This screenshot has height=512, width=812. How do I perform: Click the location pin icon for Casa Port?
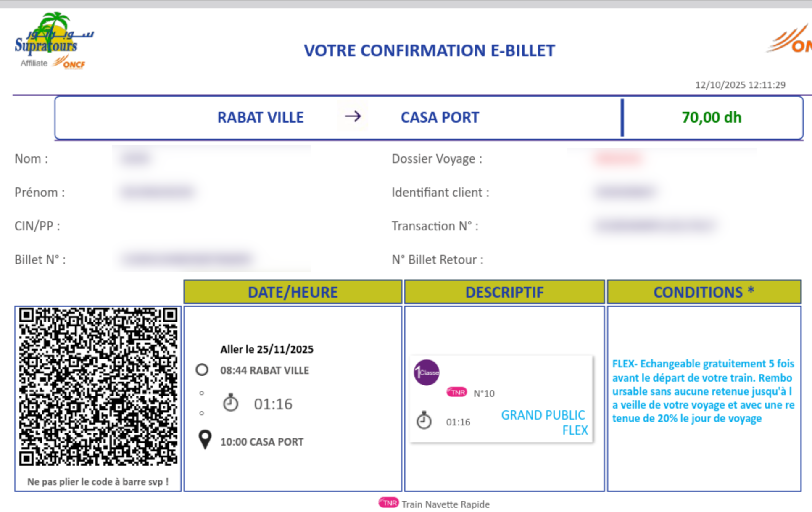(x=205, y=440)
